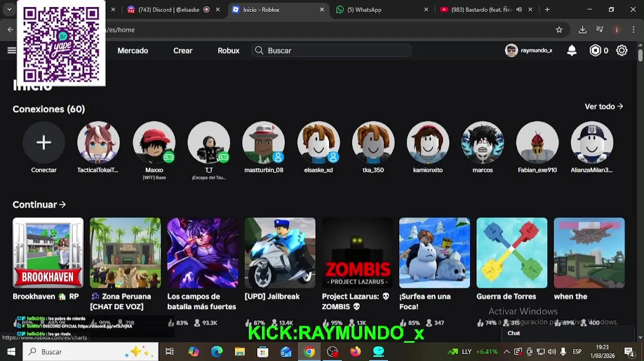Open Fabian_exe910 friend avatar
Screen dimensions: 644x361
click(537, 142)
